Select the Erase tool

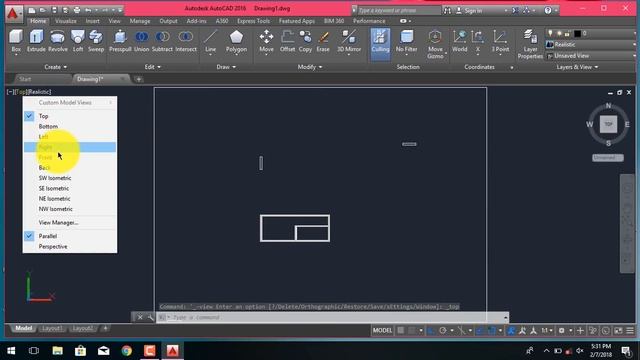point(323,41)
